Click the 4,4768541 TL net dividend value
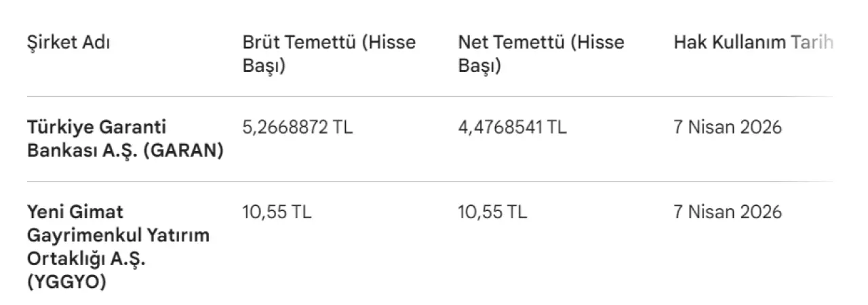The width and height of the screenshot is (868, 305). (x=513, y=127)
